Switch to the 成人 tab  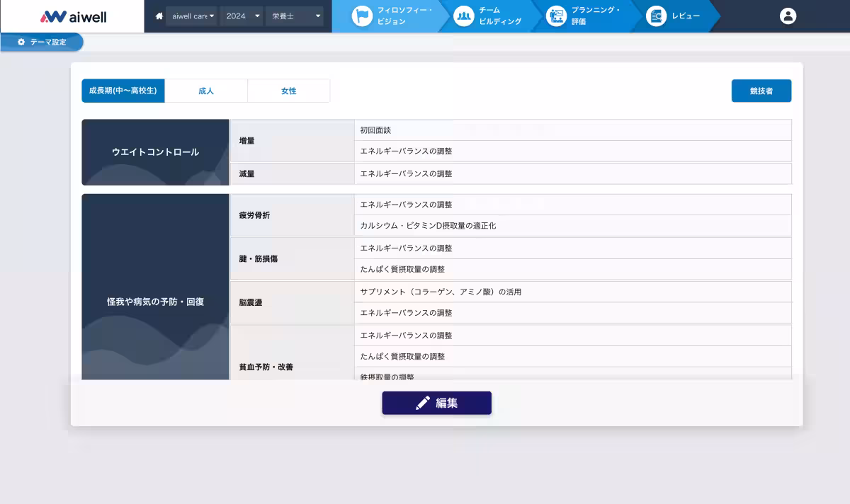click(205, 91)
